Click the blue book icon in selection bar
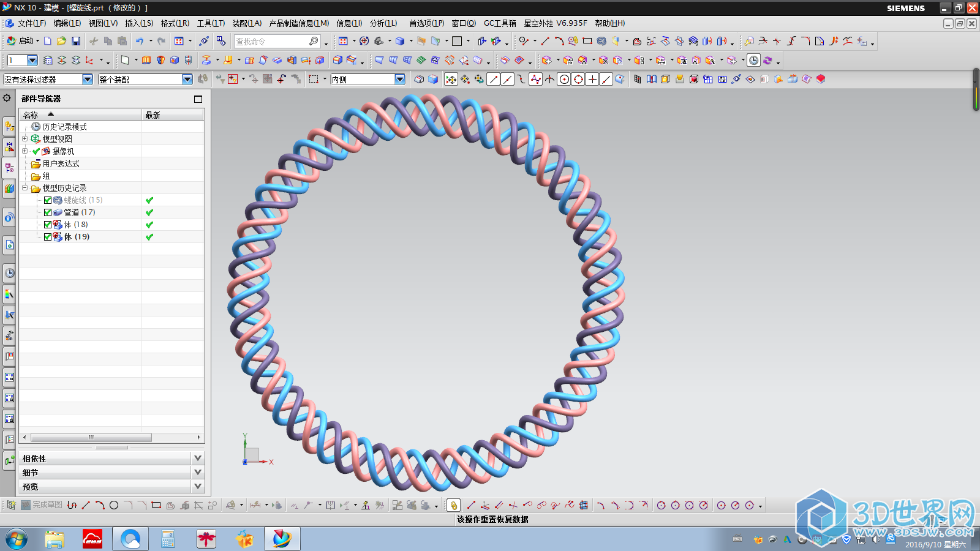 coord(652,79)
